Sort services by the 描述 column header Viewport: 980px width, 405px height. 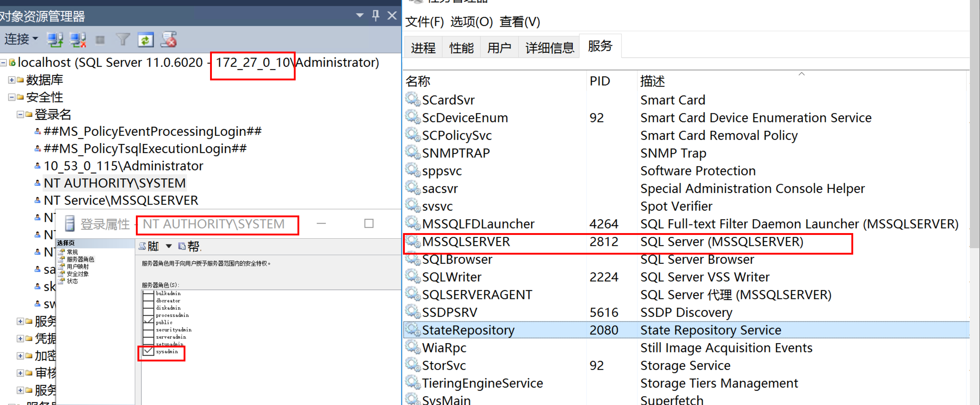click(x=802, y=81)
